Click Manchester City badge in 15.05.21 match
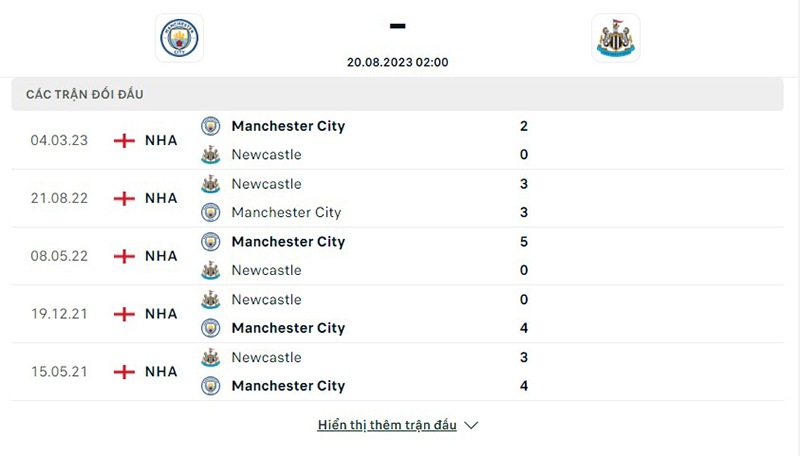 click(210, 386)
